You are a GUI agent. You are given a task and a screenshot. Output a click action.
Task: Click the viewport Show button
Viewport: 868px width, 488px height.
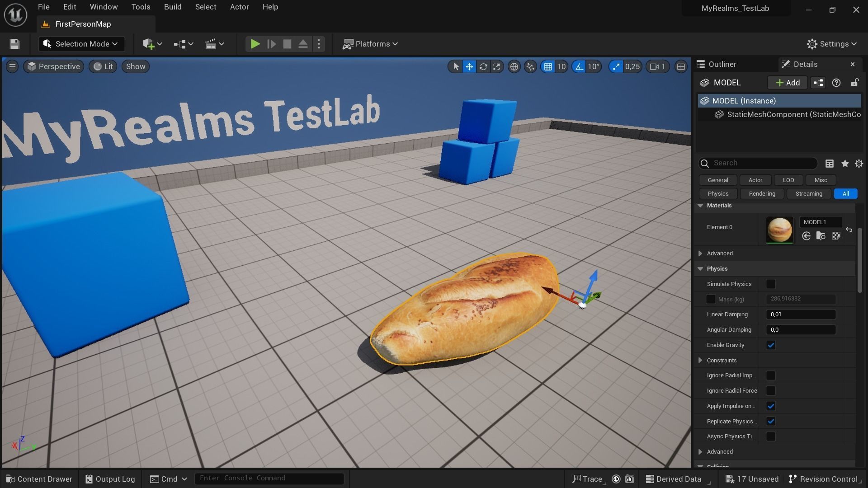(136, 66)
